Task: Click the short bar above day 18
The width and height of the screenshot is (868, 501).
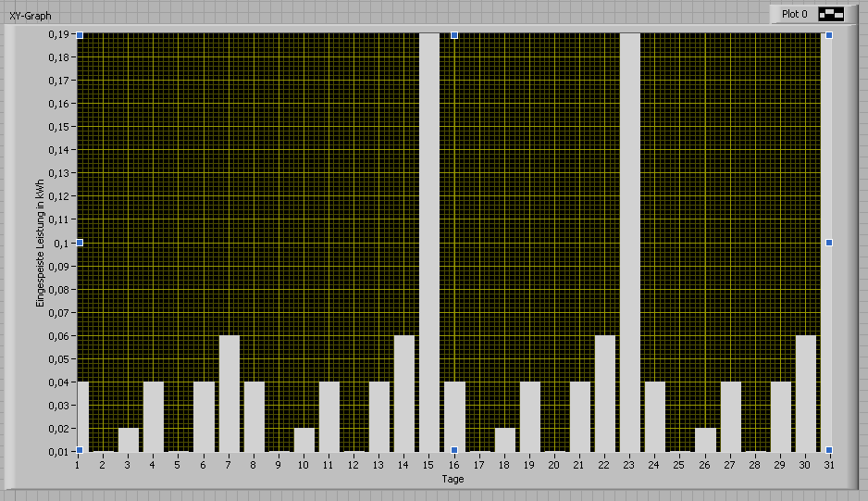Action: pos(505,440)
